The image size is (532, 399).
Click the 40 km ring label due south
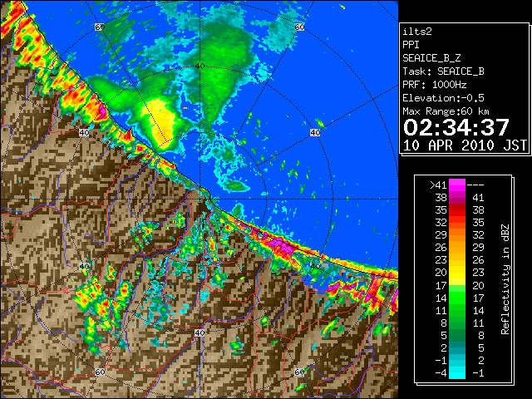pos(199,332)
